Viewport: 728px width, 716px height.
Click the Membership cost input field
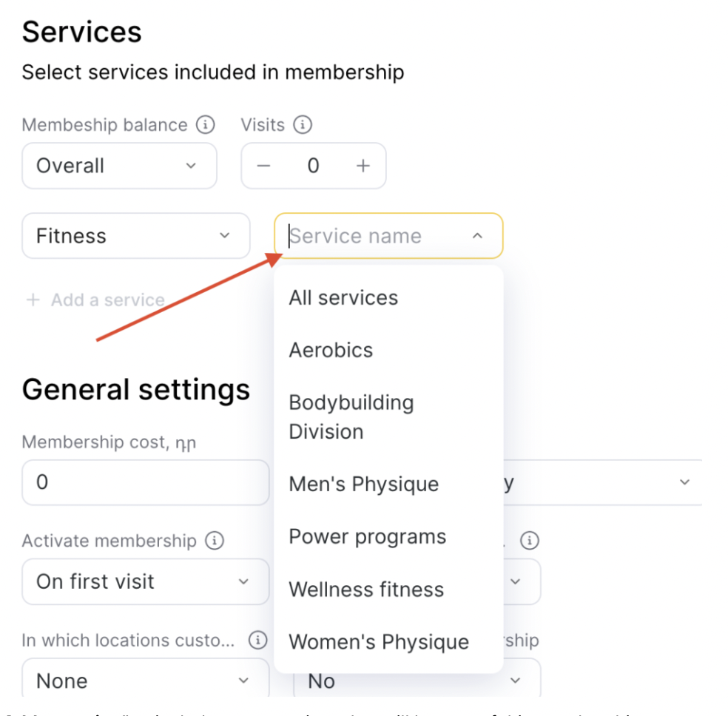pyautogui.click(x=145, y=482)
